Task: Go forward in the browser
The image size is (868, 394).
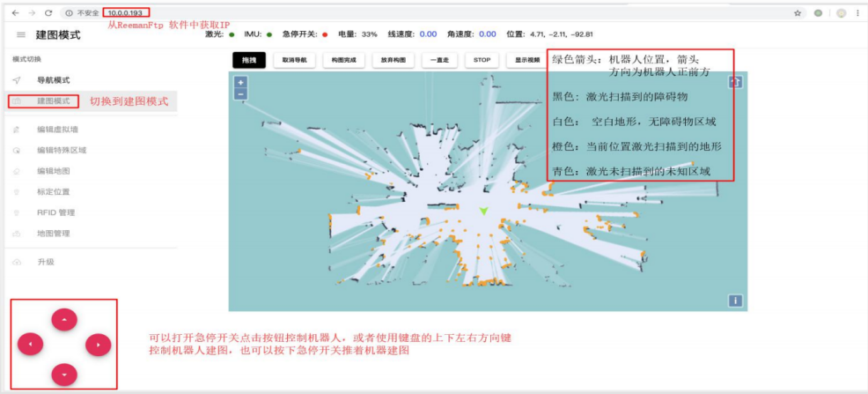Action: pyautogui.click(x=32, y=12)
